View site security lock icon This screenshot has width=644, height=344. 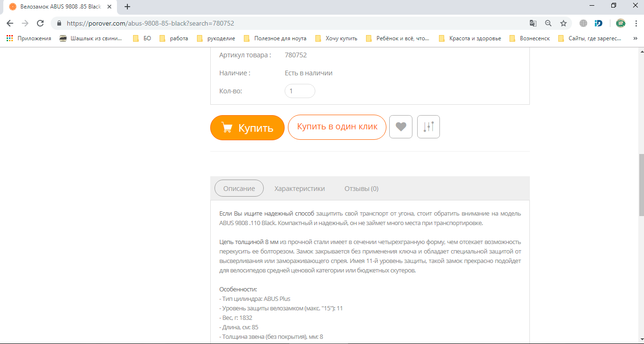(59, 23)
